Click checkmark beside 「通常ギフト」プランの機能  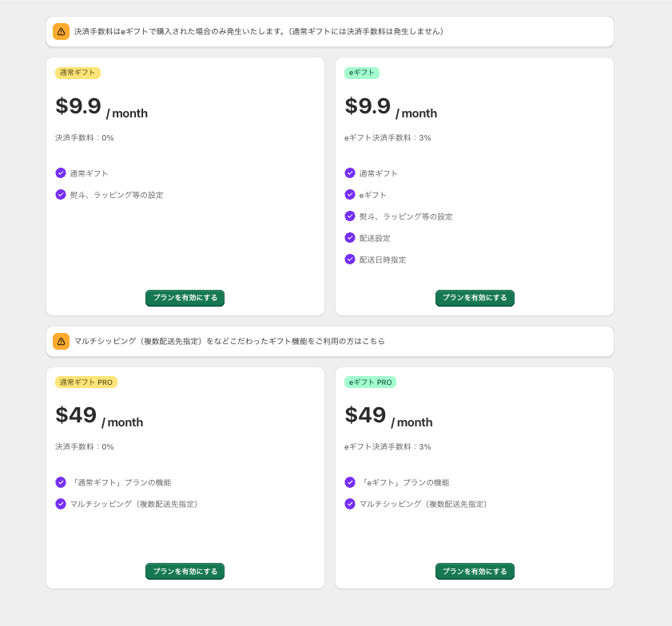(61, 482)
